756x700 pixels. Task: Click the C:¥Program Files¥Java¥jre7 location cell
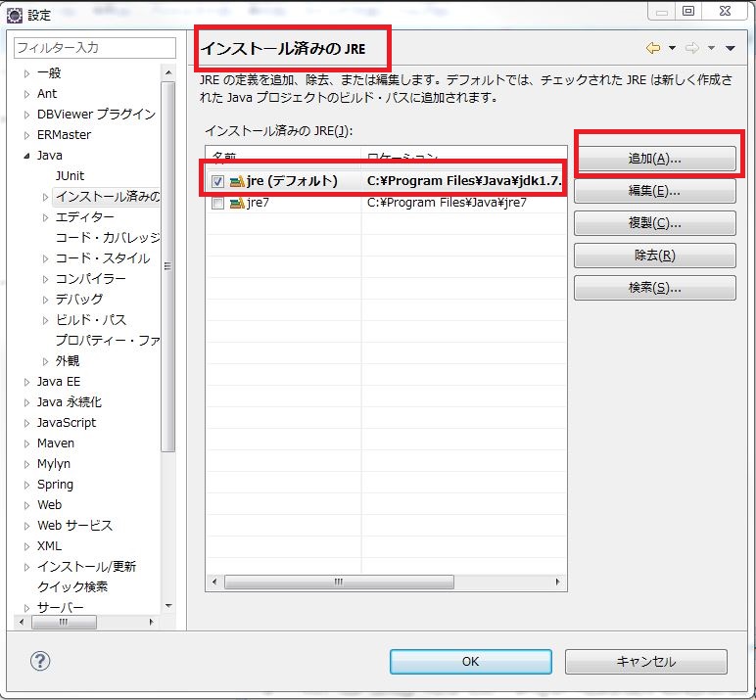pyautogui.click(x=447, y=203)
